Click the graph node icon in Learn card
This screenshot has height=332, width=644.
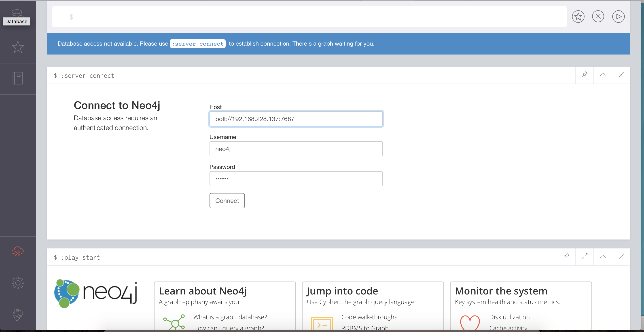tap(174, 322)
